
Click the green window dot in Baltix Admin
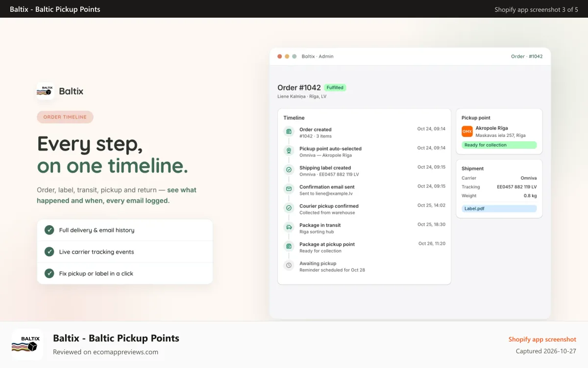[294, 56]
